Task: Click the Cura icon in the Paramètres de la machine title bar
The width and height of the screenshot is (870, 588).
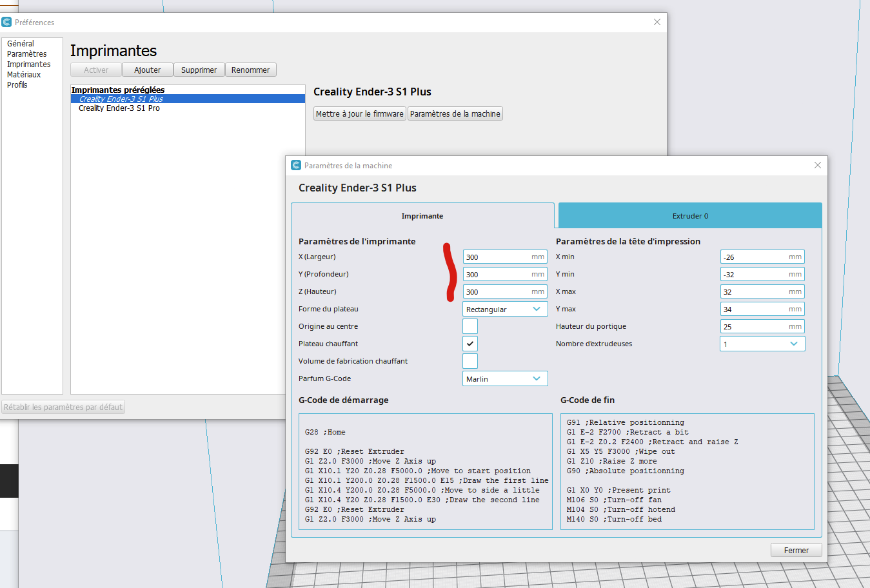Action: click(x=296, y=165)
